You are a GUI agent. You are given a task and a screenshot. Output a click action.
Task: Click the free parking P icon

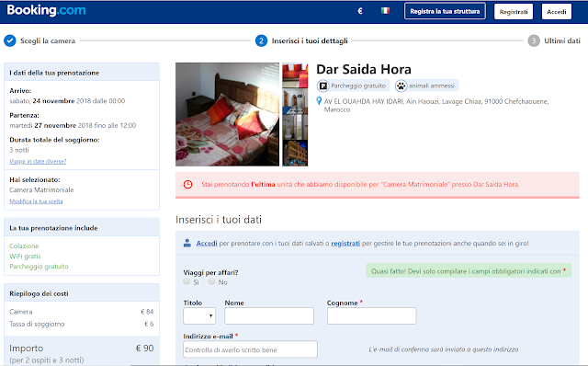click(322, 86)
